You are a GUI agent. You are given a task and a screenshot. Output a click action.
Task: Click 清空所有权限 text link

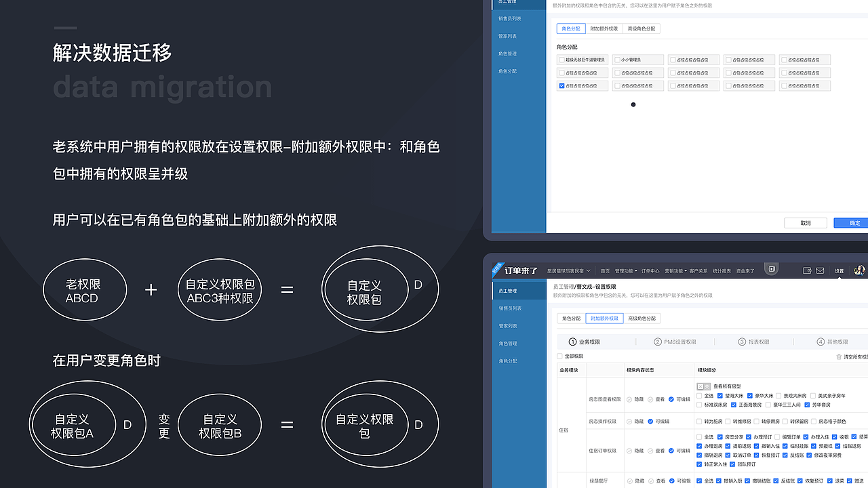[856, 357]
